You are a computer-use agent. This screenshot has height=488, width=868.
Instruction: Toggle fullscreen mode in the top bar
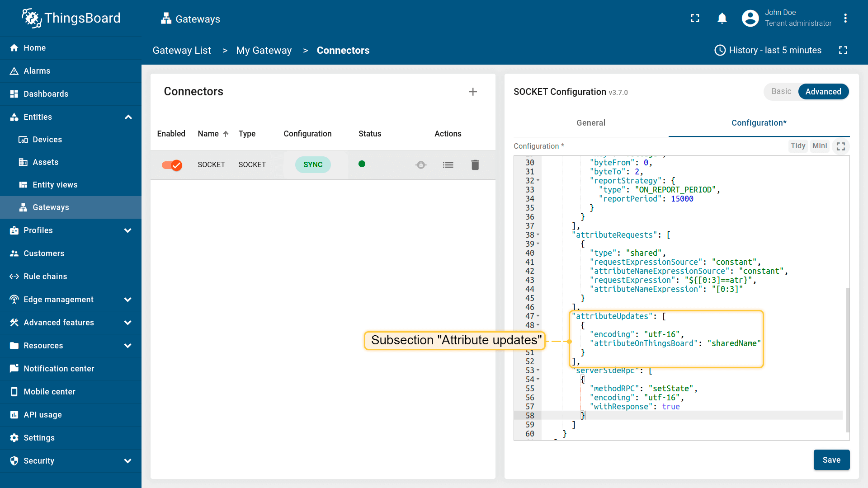(x=695, y=19)
